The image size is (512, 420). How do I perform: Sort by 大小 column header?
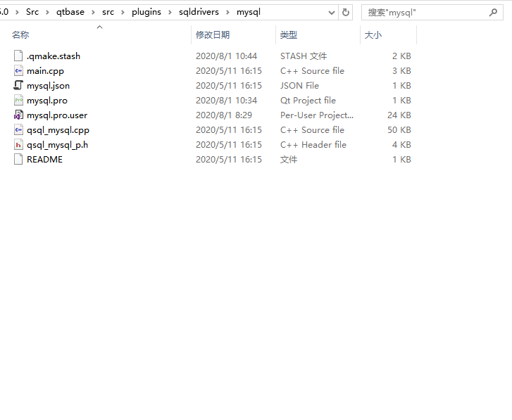(x=373, y=35)
